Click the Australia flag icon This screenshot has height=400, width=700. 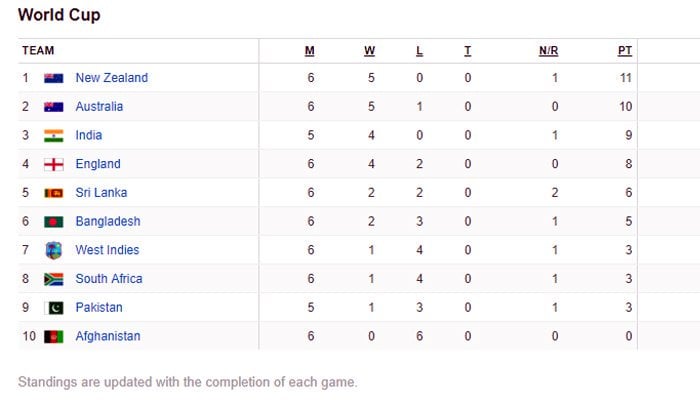[54, 107]
